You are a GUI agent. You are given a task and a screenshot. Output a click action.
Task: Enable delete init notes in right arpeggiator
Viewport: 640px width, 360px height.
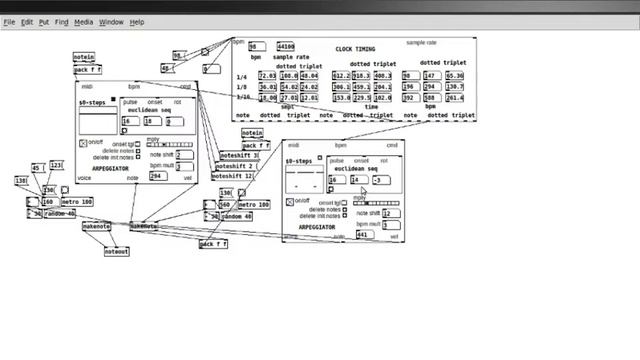tap(344, 216)
